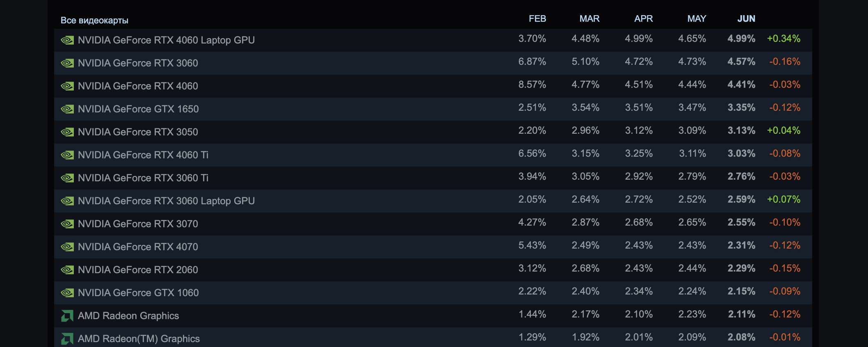This screenshot has height=347, width=868.
Task: Click the AMD icon beside AMD Radeon Graphics
Action: tap(67, 315)
